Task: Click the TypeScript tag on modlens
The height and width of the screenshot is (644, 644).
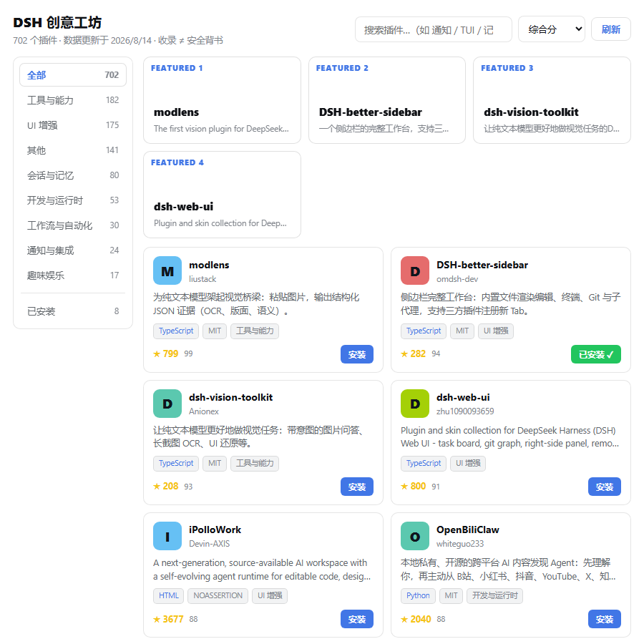Action: point(176,331)
